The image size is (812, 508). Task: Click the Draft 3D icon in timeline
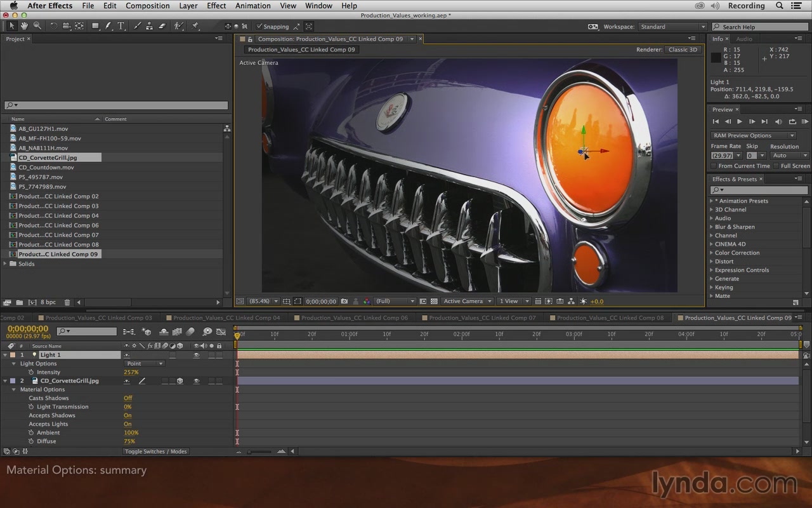point(147,331)
